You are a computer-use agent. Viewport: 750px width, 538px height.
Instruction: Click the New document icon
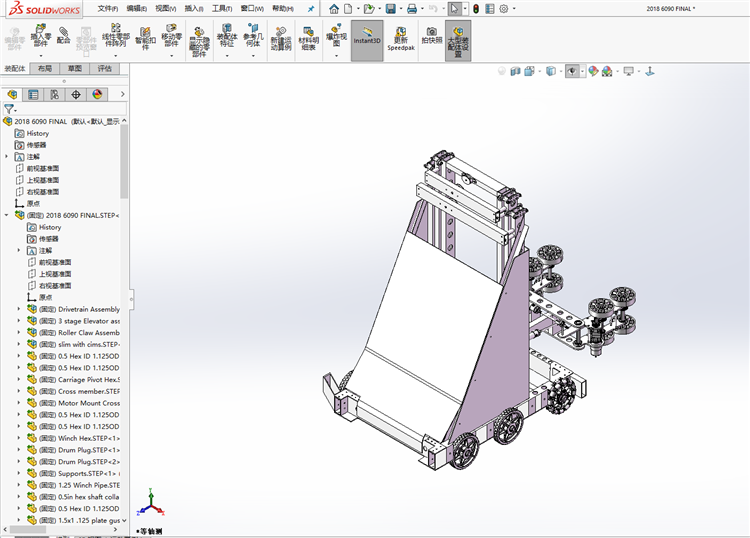pos(348,9)
